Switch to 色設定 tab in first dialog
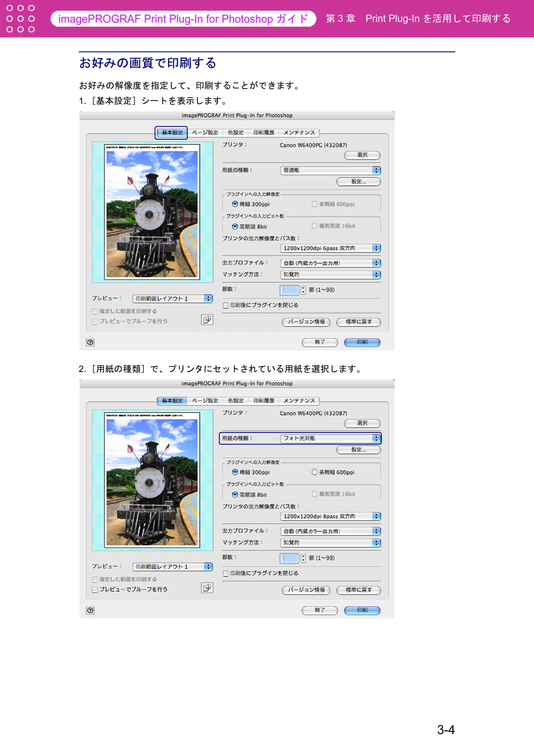The width and height of the screenshot is (534, 756). (236, 133)
